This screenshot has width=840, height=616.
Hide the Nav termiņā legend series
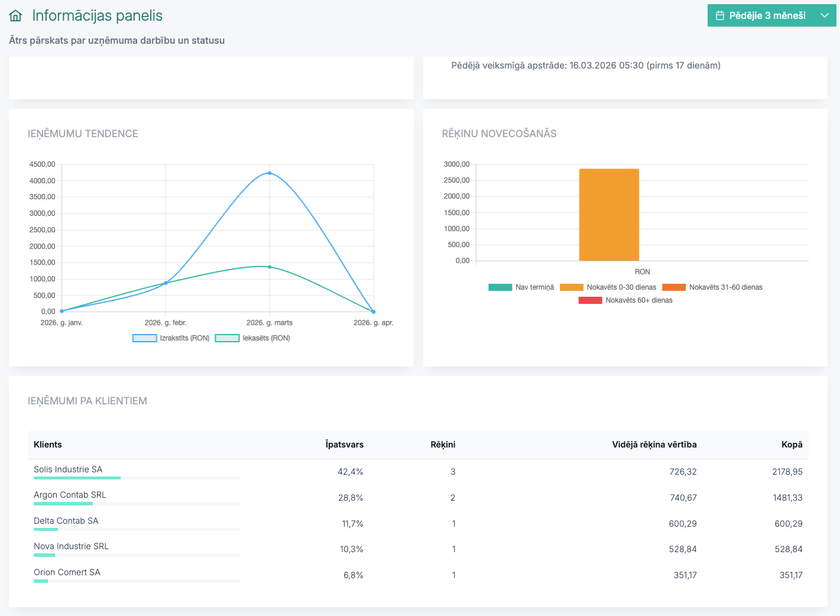pyautogui.click(x=521, y=287)
